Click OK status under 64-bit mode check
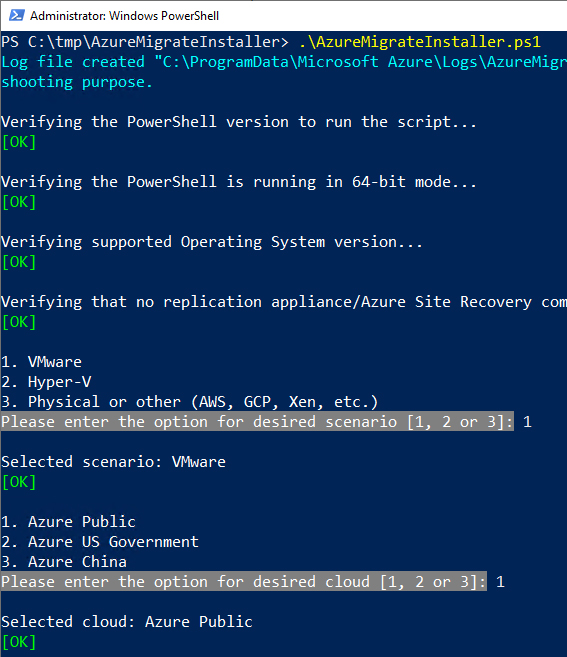Viewport: 567px width, 657px height. point(19,202)
